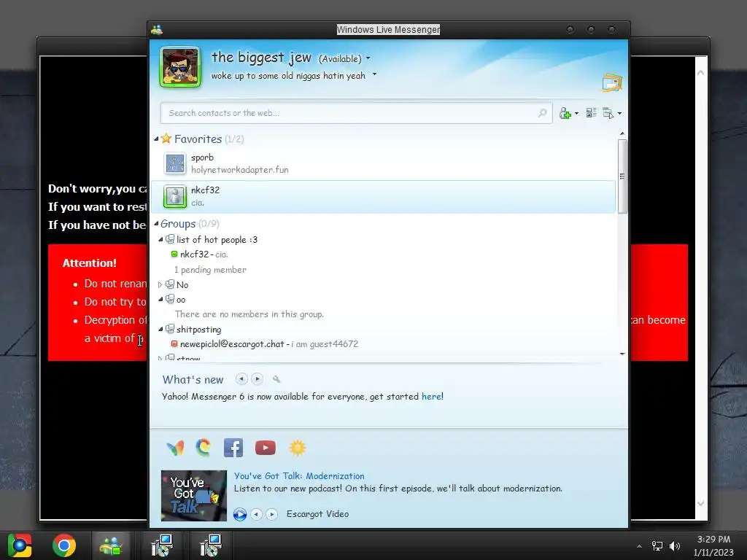Image resolution: width=747 pixels, height=560 pixels.
Task: Select contact newepiclol@escargot.chat
Action: tap(264, 344)
